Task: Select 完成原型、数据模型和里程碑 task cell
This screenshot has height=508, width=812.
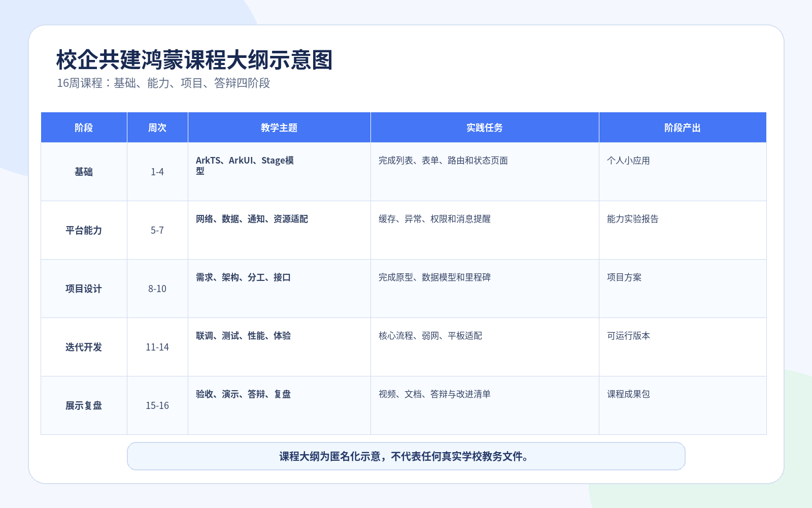Action: 485,289
